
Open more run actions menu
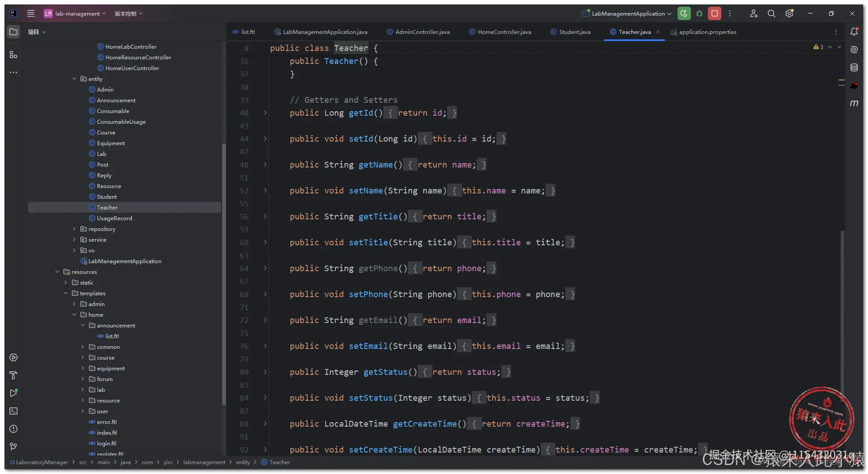(x=730, y=13)
